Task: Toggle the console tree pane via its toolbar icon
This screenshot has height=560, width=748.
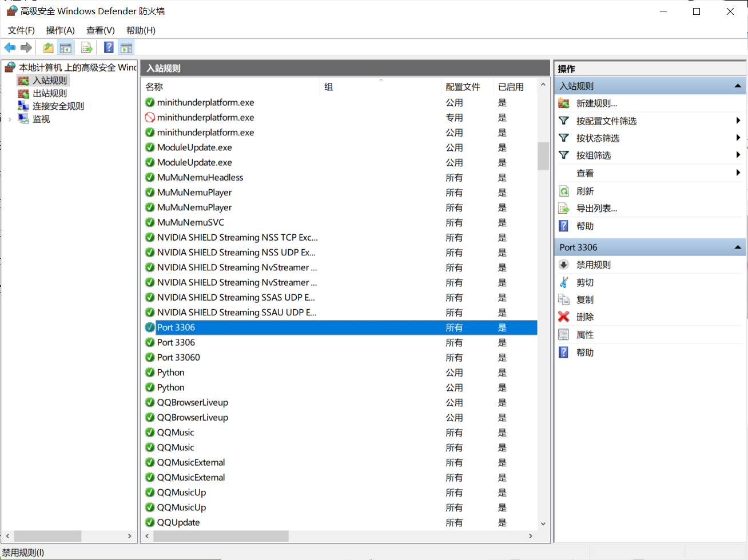Action: click(66, 47)
